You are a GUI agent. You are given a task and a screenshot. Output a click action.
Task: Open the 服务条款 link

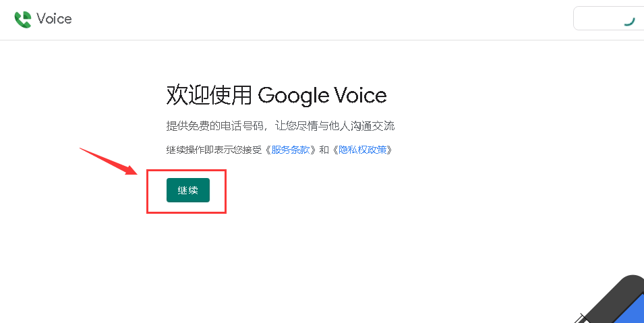291,150
